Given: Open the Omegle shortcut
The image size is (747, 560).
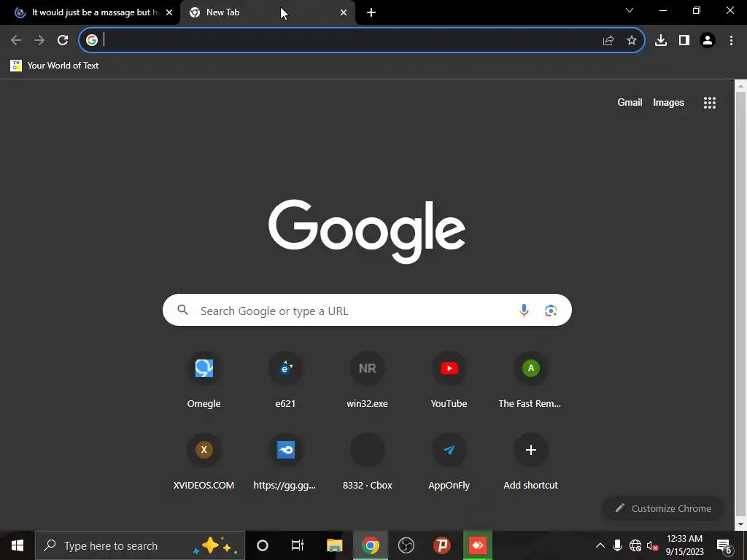Looking at the screenshot, I should point(204,380).
